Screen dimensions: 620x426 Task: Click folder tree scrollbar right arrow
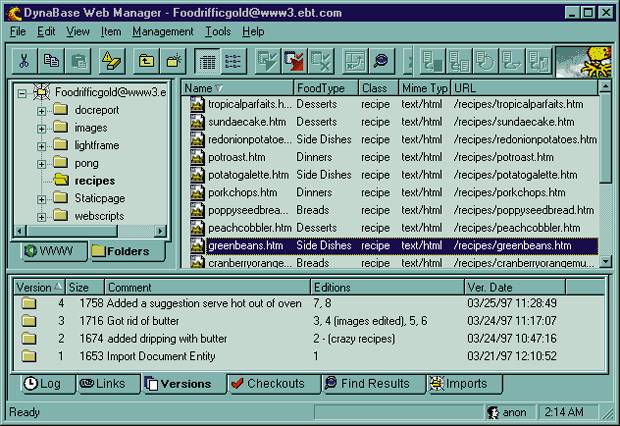click(x=160, y=231)
